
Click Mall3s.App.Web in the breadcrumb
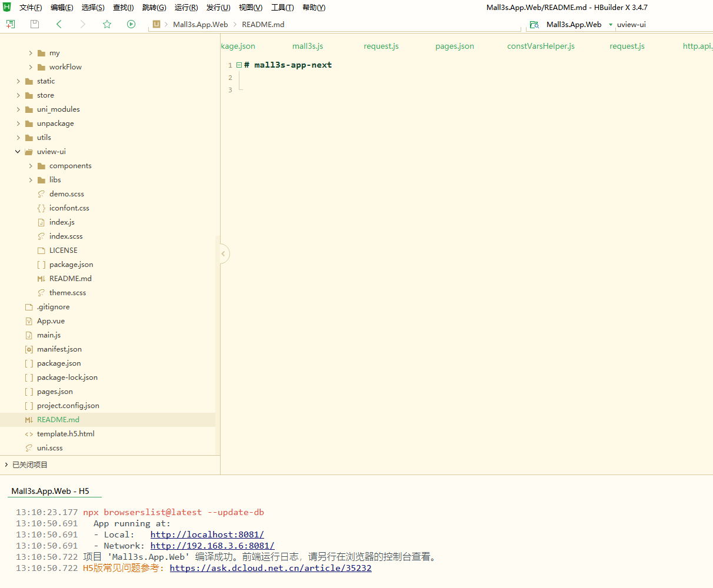click(x=201, y=25)
